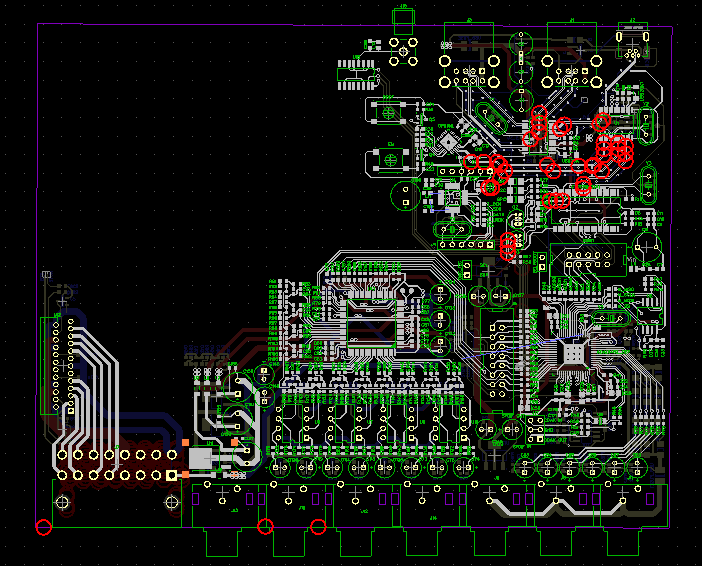Click the stacked red markers above the DIP chip
702x566 pixels.
point(507,244)
